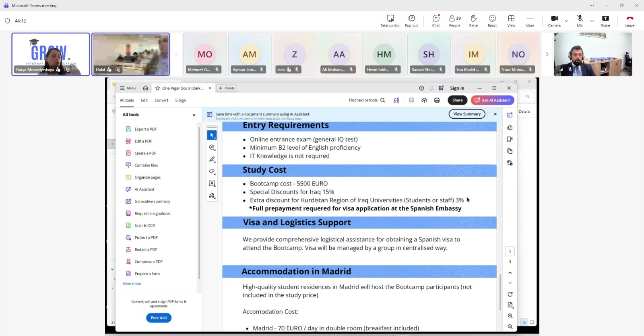
Task: Raise your hand in the meeting
Action: tap(473, 21)
